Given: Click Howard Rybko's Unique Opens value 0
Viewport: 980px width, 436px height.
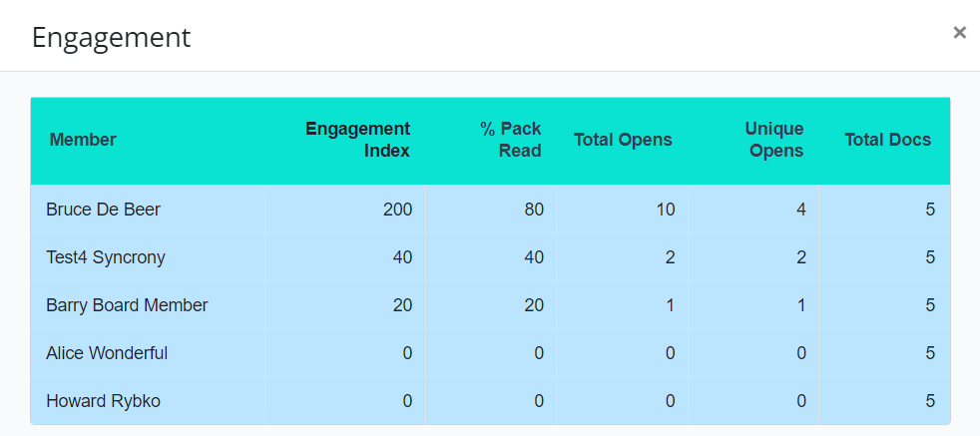Looking at the screenshot, I should (x=801, y=401).
